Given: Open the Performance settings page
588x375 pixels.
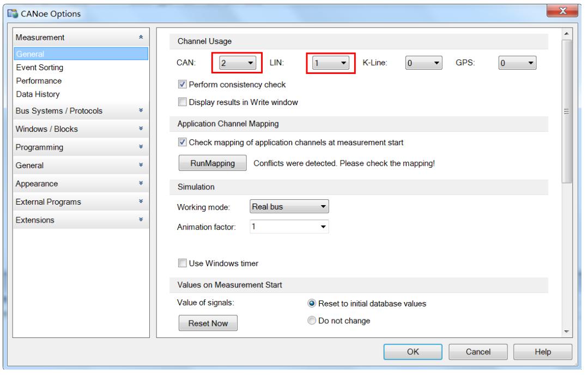Looking at the screenshot, I should point(38,81).
